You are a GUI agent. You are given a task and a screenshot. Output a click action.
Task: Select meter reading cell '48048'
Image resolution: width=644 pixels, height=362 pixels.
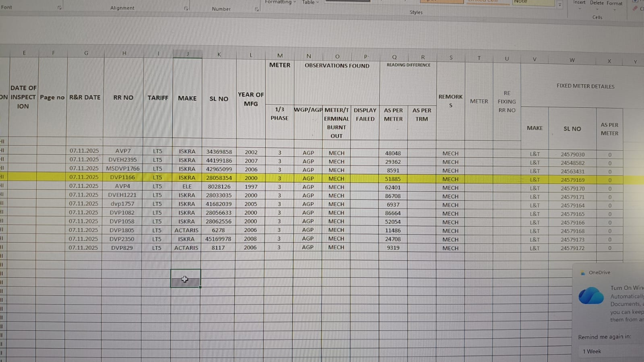pos(393,153)
